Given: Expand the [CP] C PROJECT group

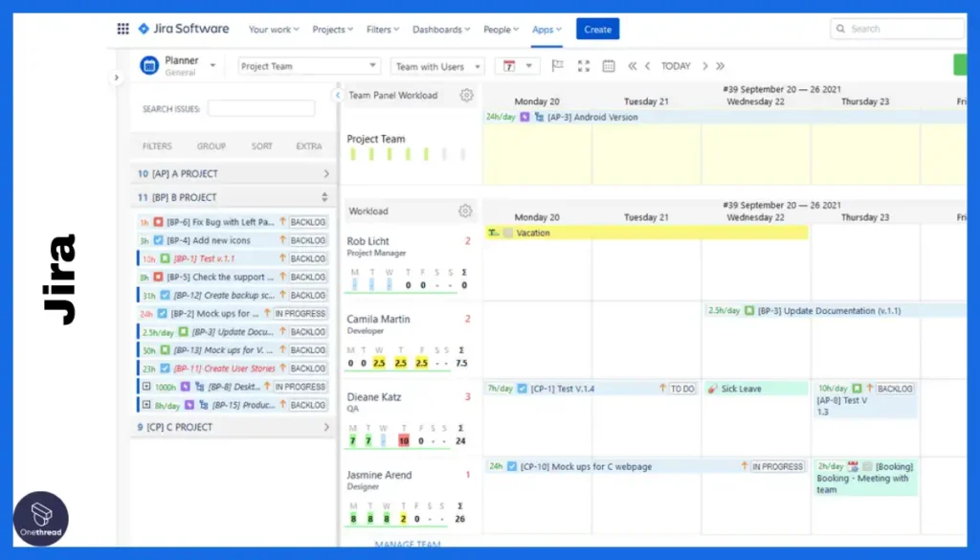Looking at the screenshot, I should 326,427.
